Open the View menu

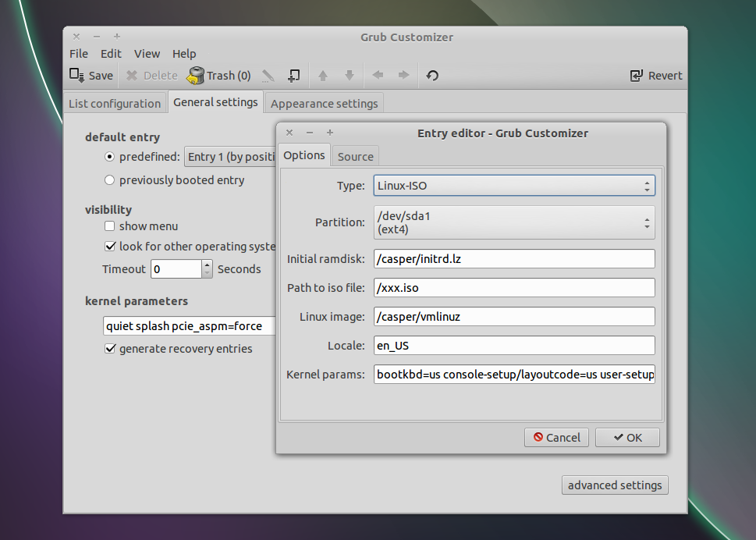pos(147,54)
